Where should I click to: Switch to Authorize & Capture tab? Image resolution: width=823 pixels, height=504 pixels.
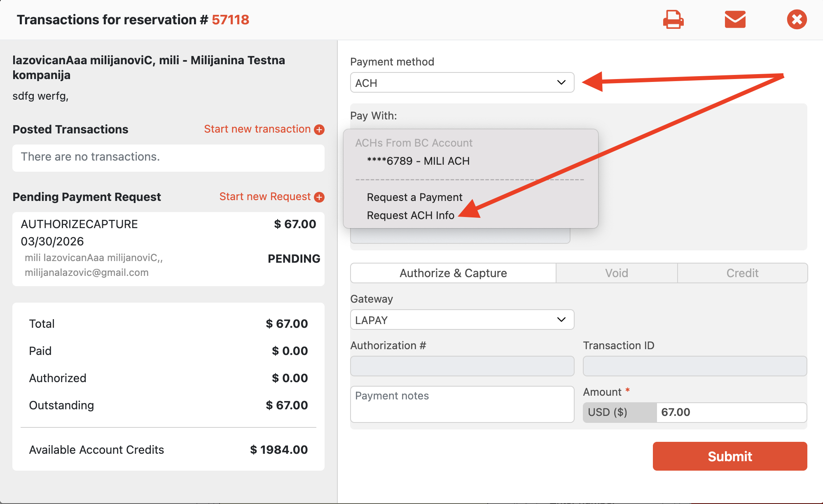point(453,273)
